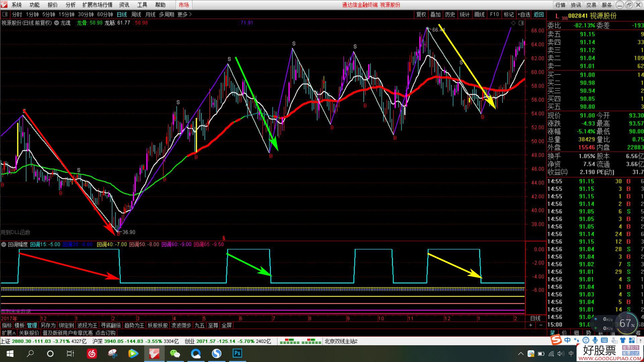Screen dimensions: 644x362
Task: Switch to 服务 mode button
Action: pos(607,5)
